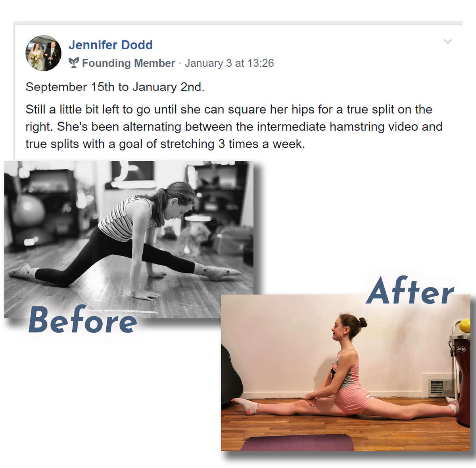Click the paragraph about squaring her hips
Screen dimensions: 476x468
(234, 127)
